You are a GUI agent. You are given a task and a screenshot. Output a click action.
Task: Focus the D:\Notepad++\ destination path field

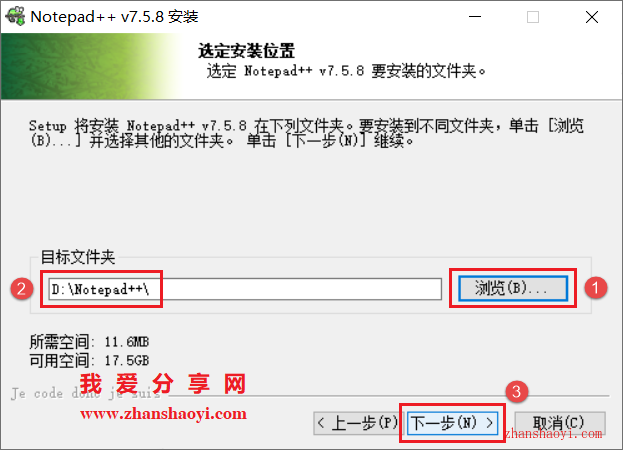point(245,289)
